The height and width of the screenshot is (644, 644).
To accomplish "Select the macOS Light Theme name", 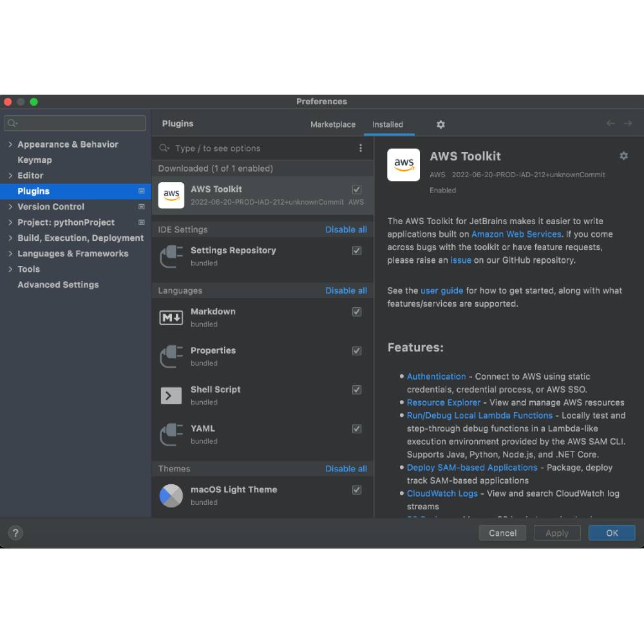I will pos(234,489).
